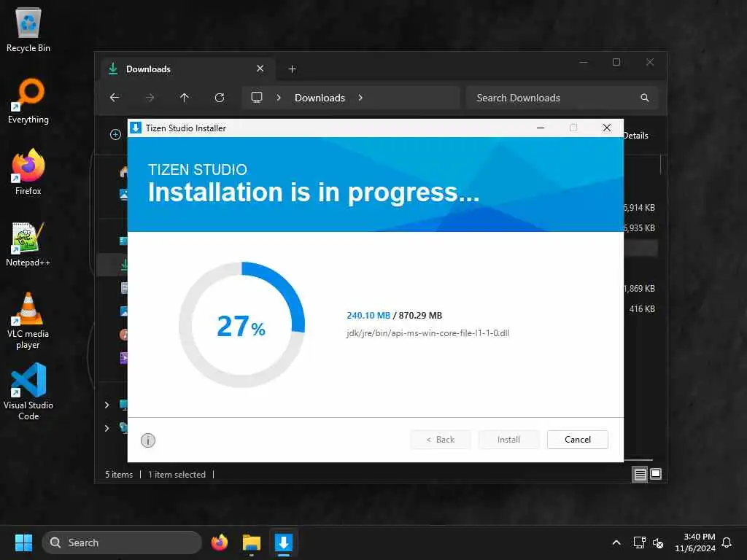Click the disabled Install button

pyautogui.click(x=508, y=440)
